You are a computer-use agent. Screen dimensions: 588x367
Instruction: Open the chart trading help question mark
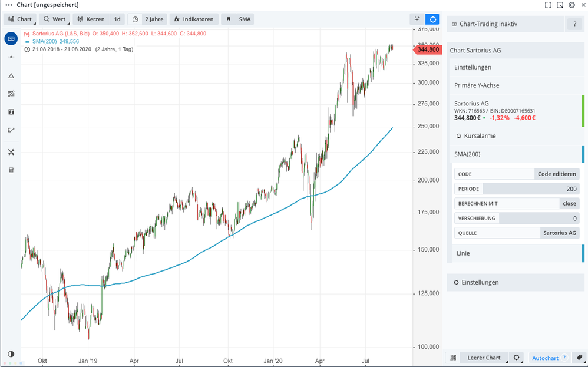[x=574, y=24]
